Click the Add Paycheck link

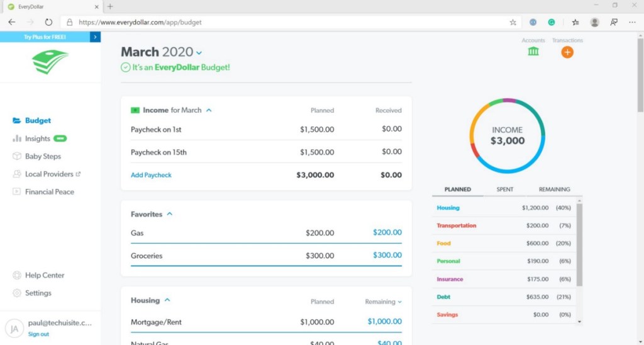click(x=151, y=175)
